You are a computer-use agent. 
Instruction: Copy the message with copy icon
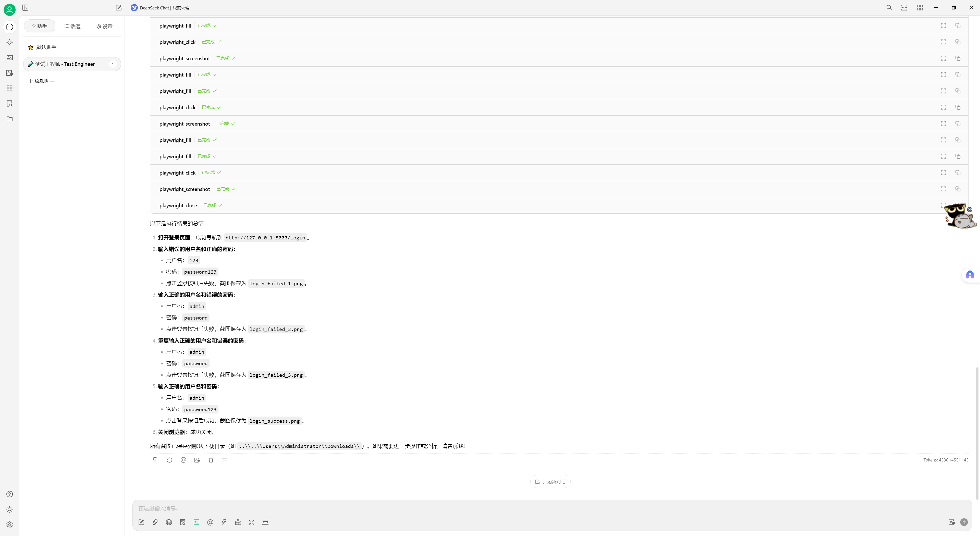[156, 460]
